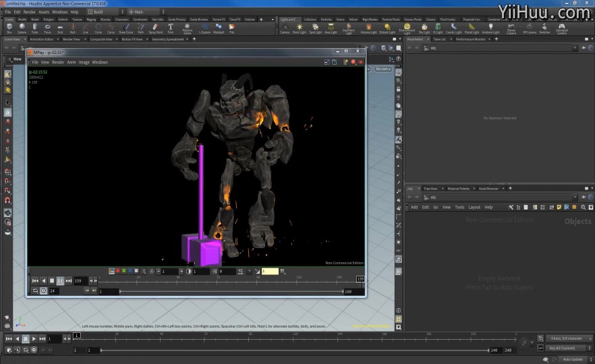Image resolution: width=595 pixels, height=364 pixels.
Task: Toggle main timeline realtime playback button
Action: [x=34, y=350]
